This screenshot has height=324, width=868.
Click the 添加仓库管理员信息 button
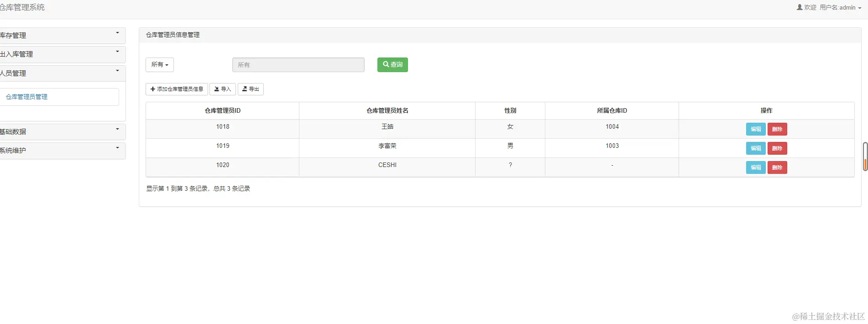(177, 89)
